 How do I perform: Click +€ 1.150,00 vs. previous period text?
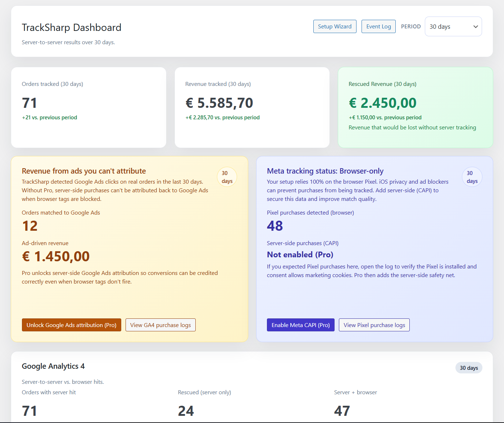click(385, 118)
